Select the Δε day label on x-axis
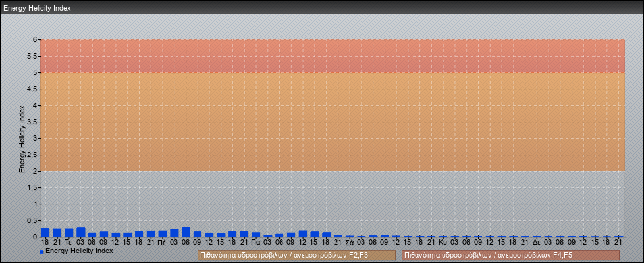644x263 pixels. pos(537,243)
